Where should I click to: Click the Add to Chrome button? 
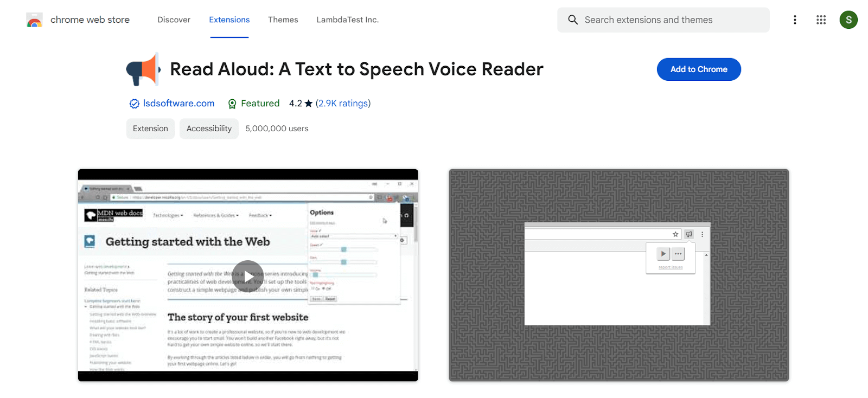pos(699,69)
